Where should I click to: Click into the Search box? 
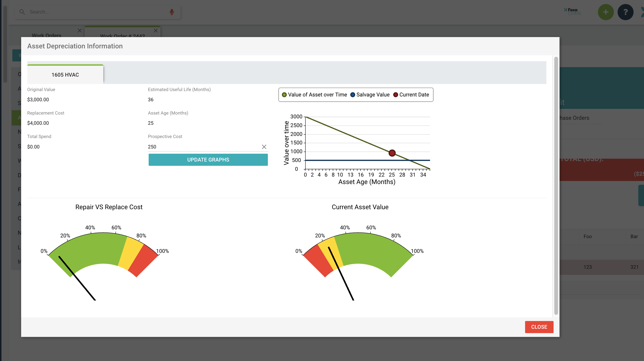pyautogui.click(x=98, y=12)
